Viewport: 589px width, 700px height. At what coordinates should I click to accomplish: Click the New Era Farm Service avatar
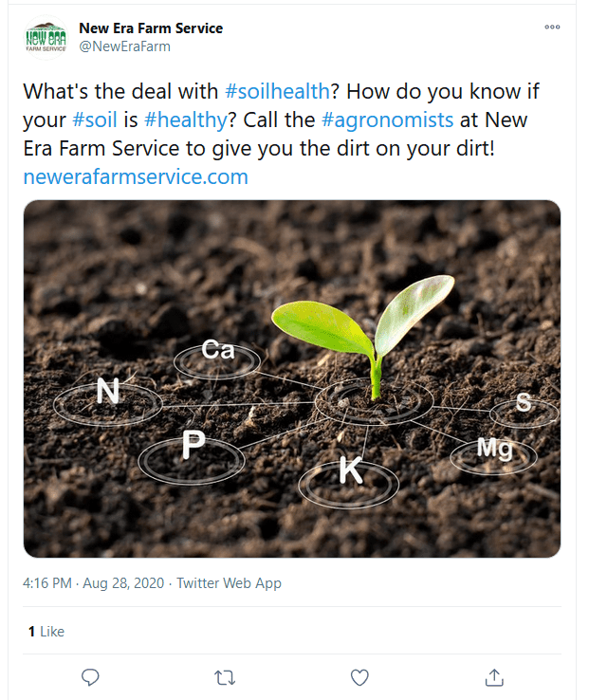click(x=45, y=37)
